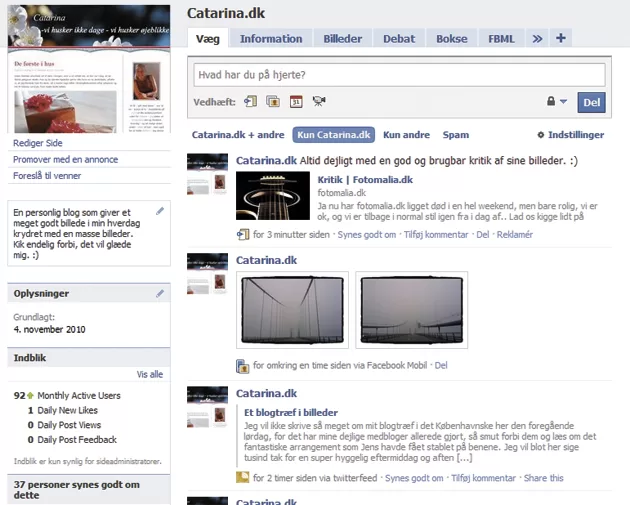
Task: Open the privacy lock dropdown
Action: [x=556, y=102]
